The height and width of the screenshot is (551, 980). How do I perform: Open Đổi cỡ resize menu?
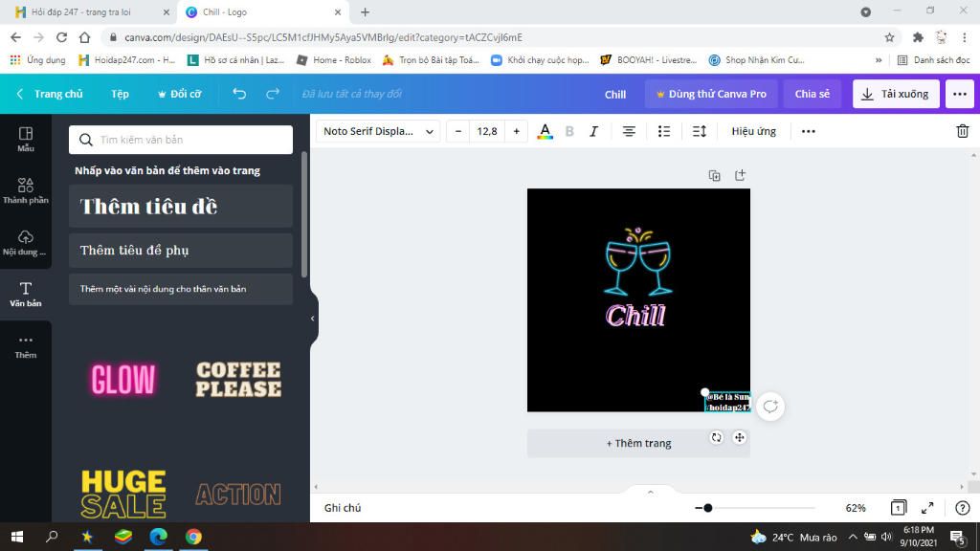pos(179,94)
